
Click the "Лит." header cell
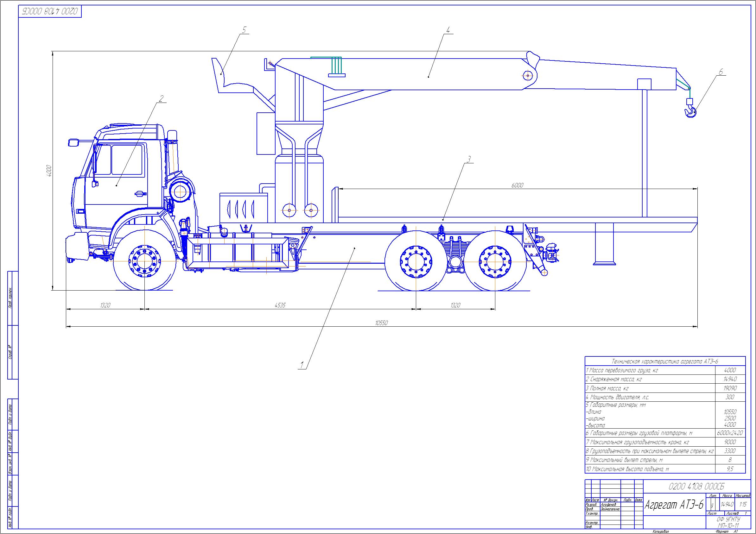[x=713, y=496]
